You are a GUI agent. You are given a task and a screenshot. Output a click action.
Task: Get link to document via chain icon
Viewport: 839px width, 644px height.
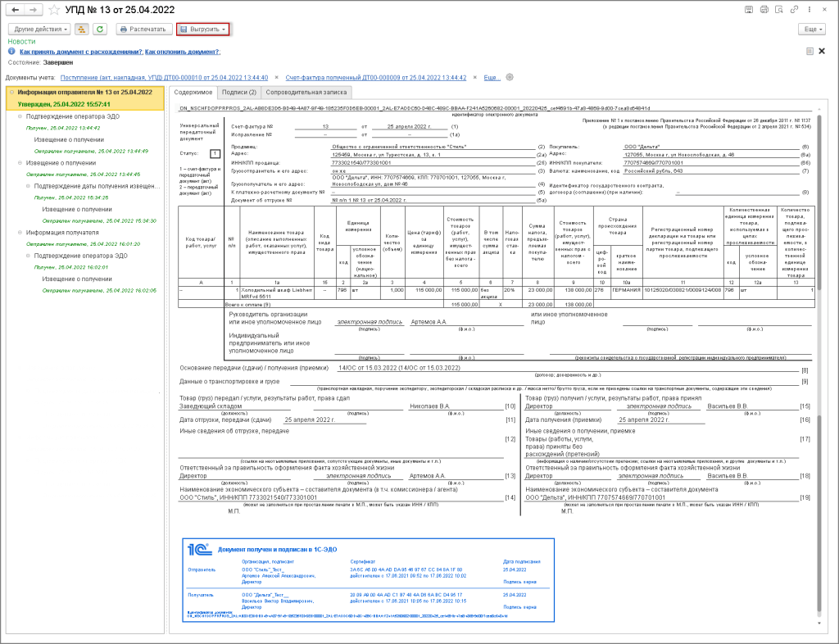pyautogui.click(x=794, y=9)
